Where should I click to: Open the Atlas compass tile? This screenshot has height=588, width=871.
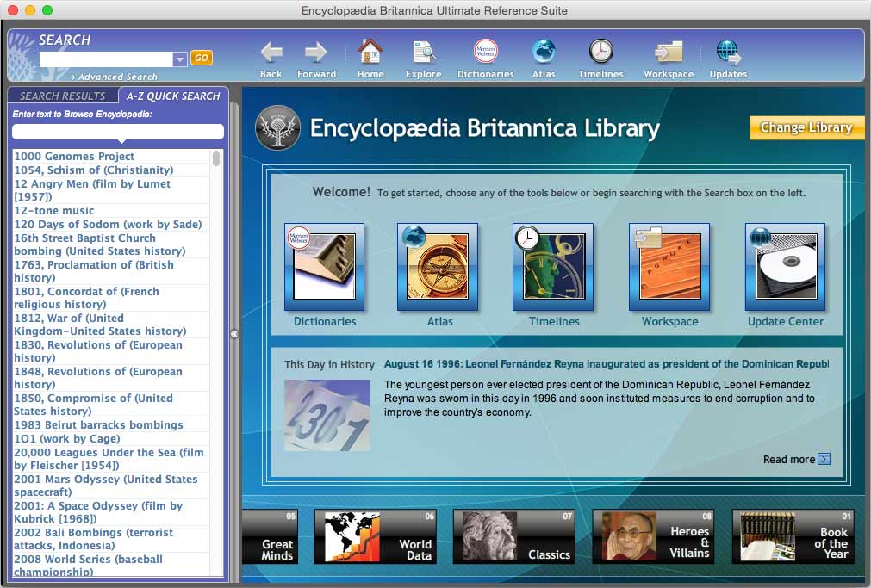(437, 267)
